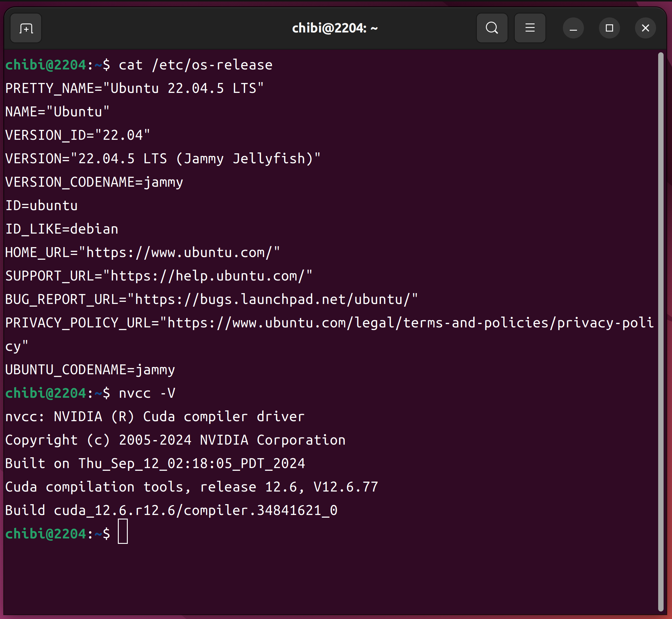Click the VERSION_CODENAME=jammy line

(94, 182)
